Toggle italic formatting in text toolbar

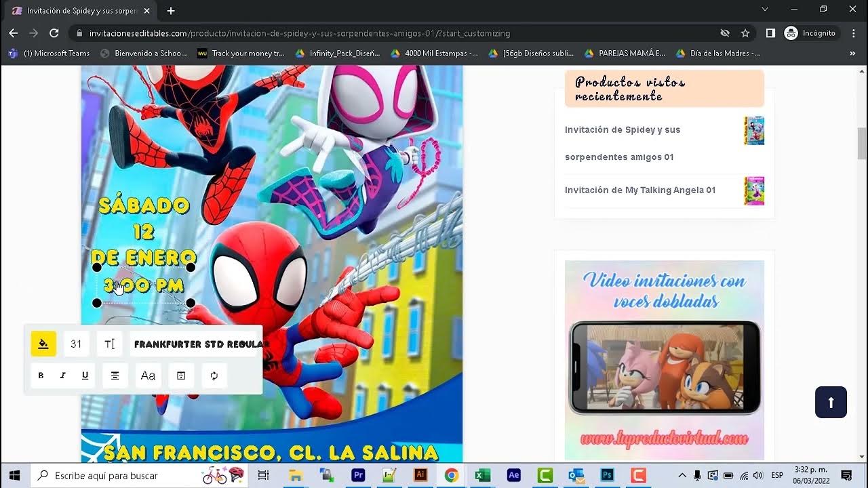[62, 375]
